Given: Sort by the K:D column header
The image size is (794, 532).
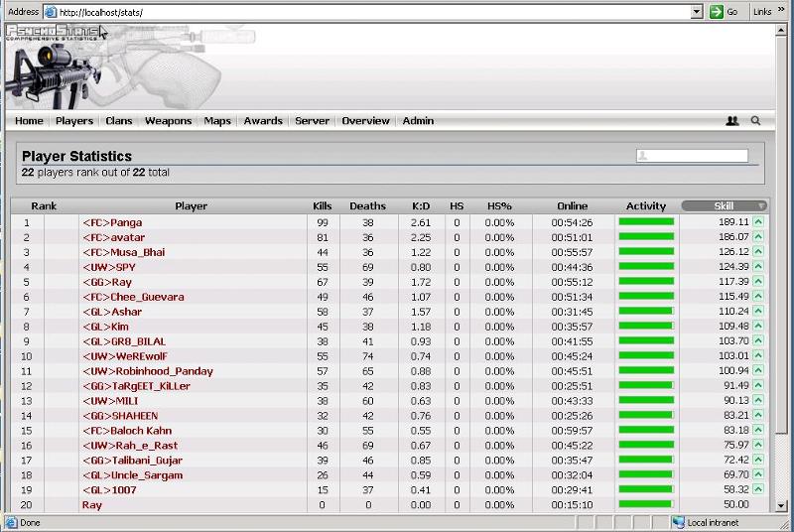Looking at the screenshot, I should point(421,205).
